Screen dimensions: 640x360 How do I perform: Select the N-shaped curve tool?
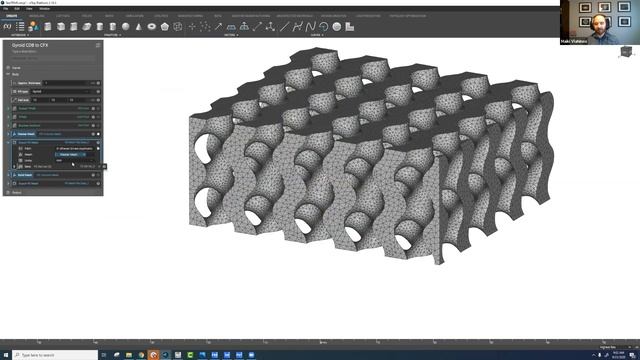311,27
